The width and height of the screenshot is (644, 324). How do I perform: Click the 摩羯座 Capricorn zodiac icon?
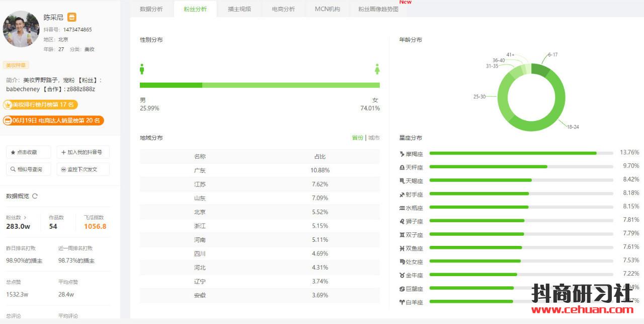pos(402,154)
